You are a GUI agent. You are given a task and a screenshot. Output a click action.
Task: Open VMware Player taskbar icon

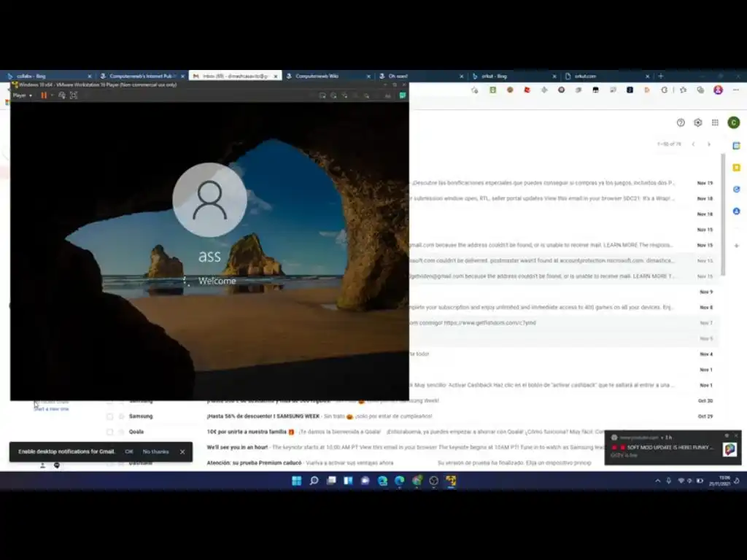pos(451,481)
